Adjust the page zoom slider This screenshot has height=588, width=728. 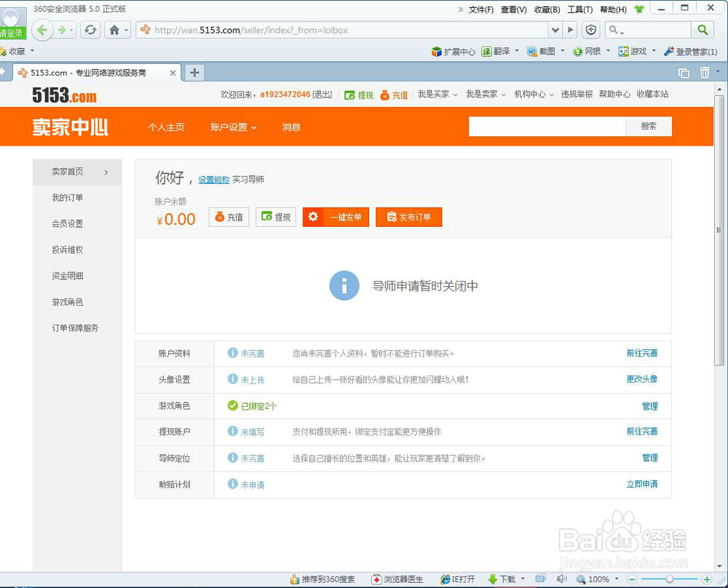(669, 579)
